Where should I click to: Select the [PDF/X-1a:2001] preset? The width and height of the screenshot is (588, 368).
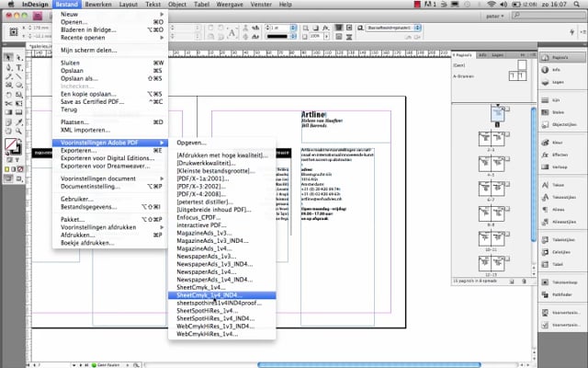(x=222, y=178)
